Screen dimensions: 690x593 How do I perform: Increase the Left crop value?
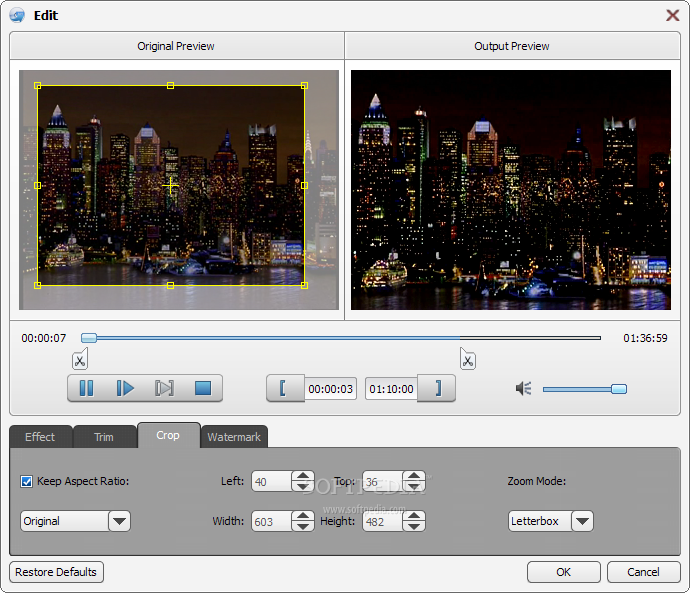(x=303, y=476)
